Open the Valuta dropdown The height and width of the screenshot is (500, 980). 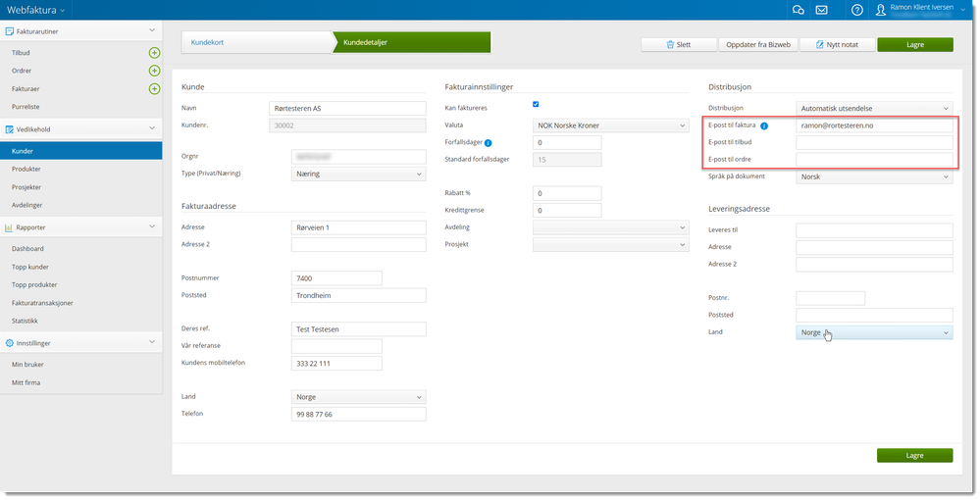pyautogui.click(x=610, y=125)
